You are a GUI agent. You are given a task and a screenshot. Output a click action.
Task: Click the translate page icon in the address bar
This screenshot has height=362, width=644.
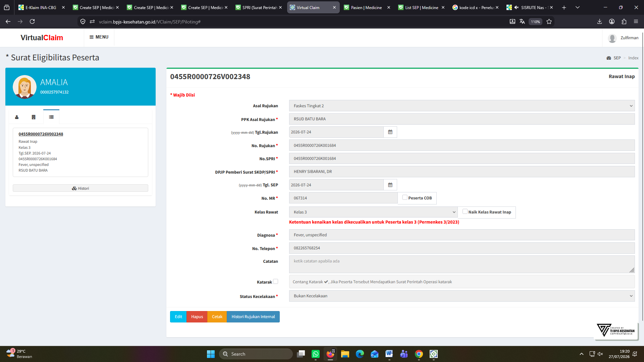pyautogui.click(x=522, y=21)
